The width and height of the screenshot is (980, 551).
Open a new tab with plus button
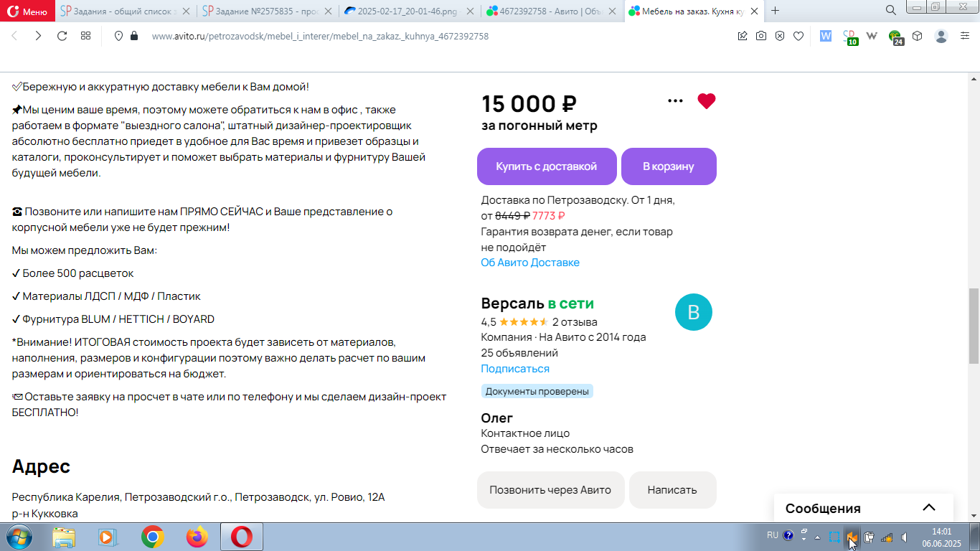coord(775,11)
